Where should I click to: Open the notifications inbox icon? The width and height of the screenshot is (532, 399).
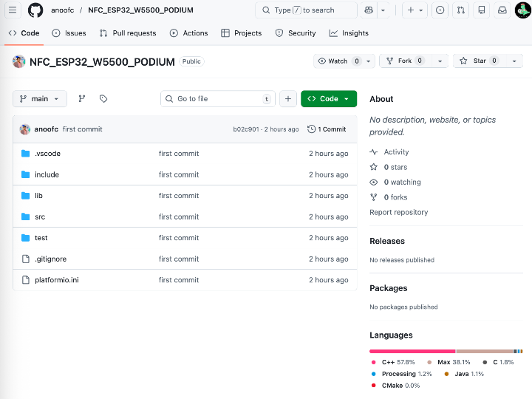coord(502,10)
